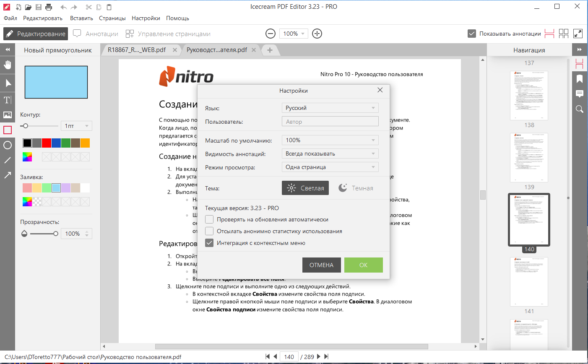Open page 138 thumbnail in navigation
This screenshot has width=588, height=364.
tap(529, 157)
